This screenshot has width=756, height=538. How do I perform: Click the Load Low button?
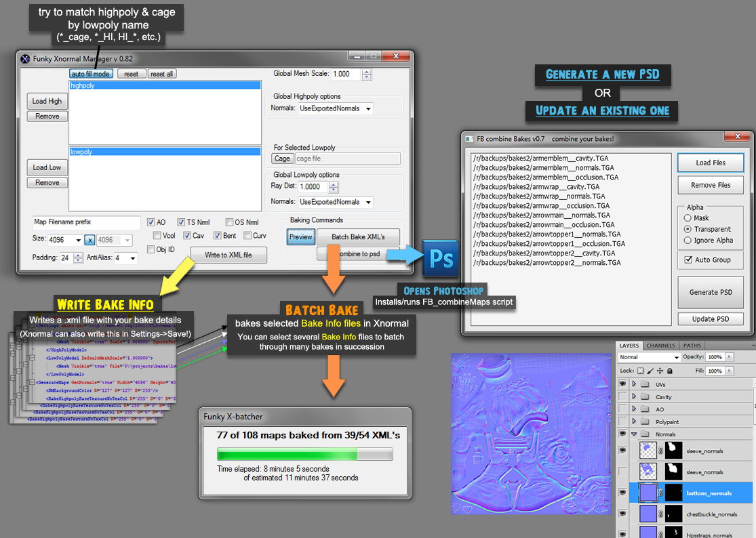pos(47,167)
